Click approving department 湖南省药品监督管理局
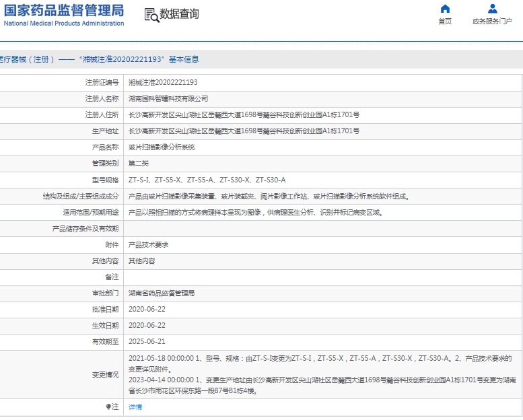523x420 pixels. click(162, 293)
